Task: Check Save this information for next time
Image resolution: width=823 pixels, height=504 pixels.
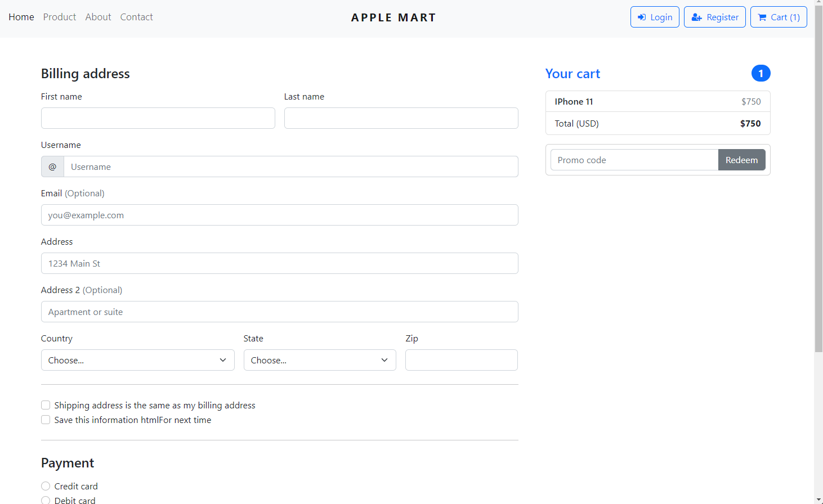Action: 46,420
